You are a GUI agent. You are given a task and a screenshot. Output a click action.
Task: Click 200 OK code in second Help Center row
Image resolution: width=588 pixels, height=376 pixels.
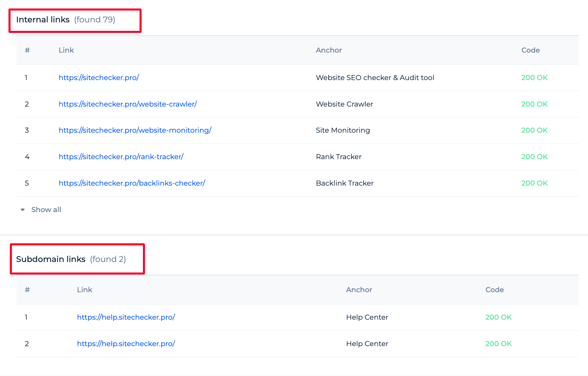tap(499, 344)
